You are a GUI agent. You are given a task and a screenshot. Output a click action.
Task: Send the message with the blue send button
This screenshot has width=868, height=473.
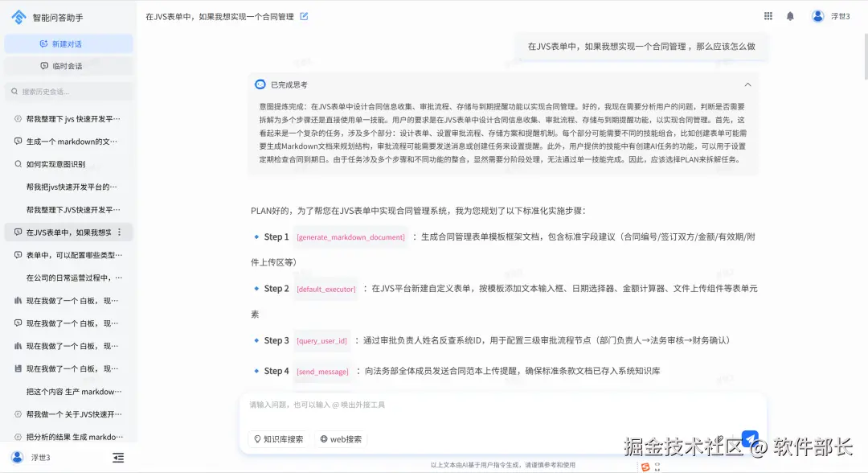[x=750, y=438]
